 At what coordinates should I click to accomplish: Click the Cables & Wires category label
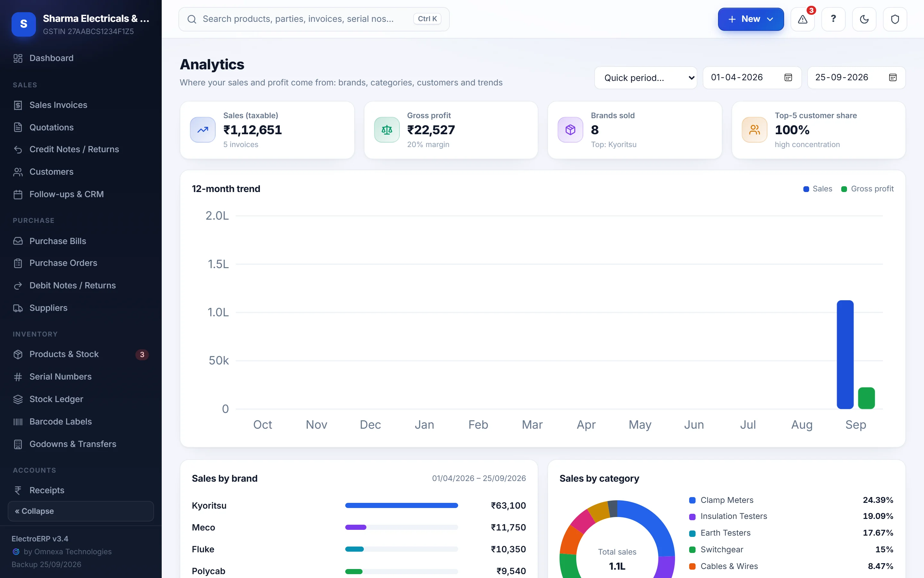point(729,566)
